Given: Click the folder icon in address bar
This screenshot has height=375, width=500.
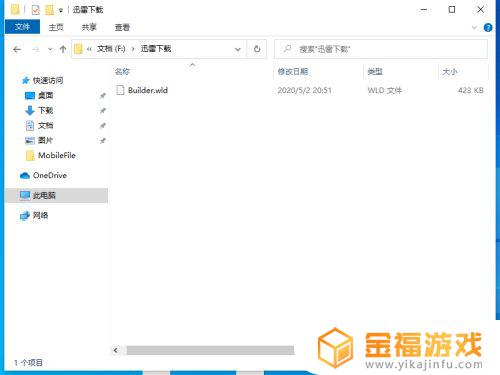Looking at the screenshot, I should [x=78, y=49].
